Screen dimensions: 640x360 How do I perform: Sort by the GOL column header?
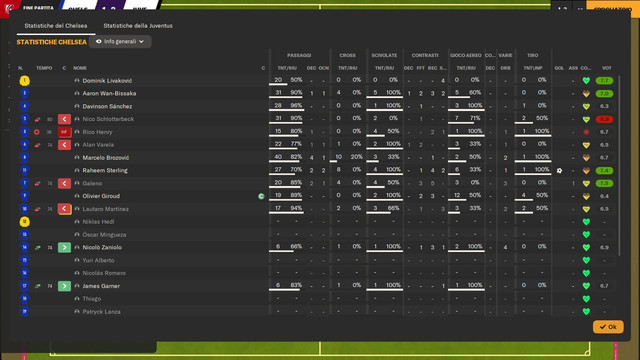point(559,68)
